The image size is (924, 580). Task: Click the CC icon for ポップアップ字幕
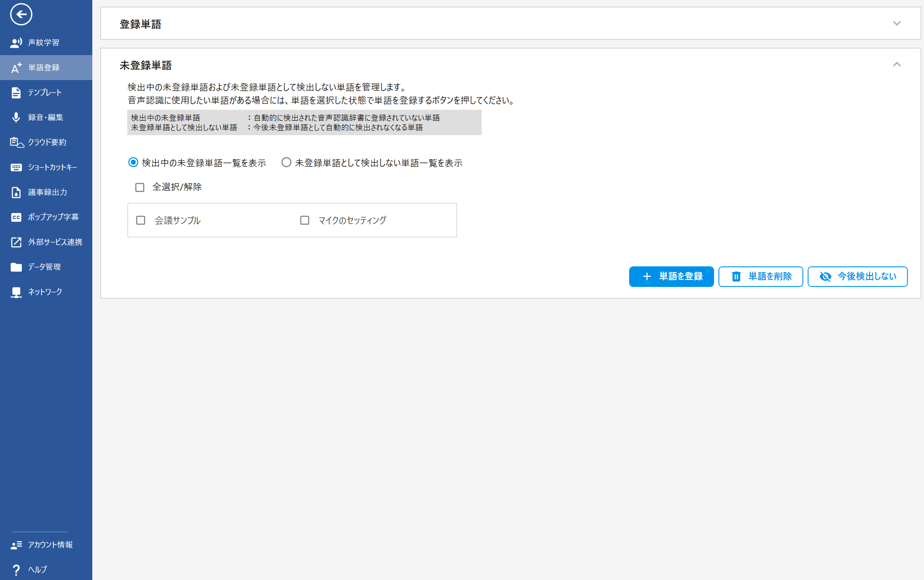tap(16, 217)
